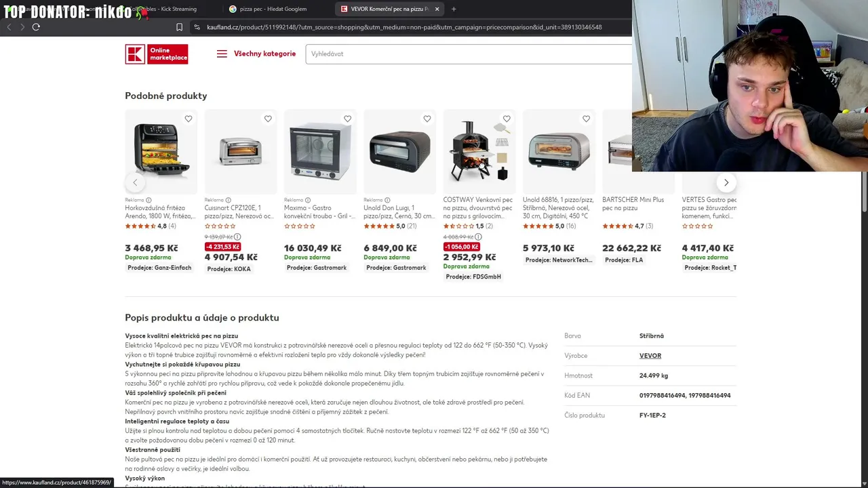Click the 4,8 star rating of Arendo fritéza
This screenshot has width=868, height=488.
click(x=151, y=226)
